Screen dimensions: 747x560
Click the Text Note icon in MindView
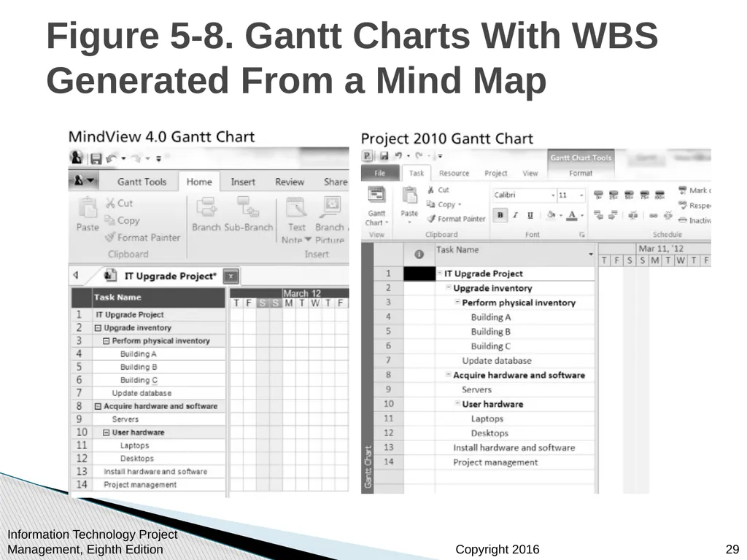[296, 209]
